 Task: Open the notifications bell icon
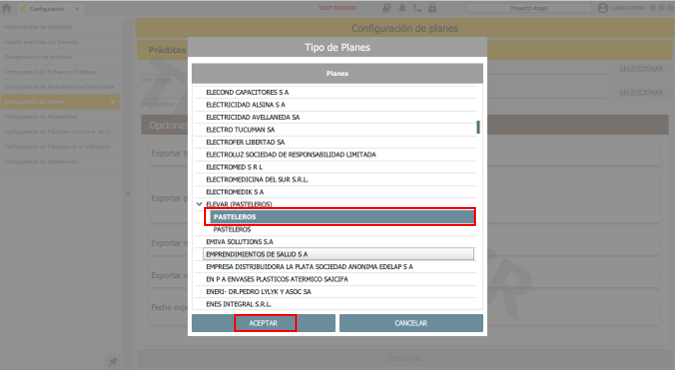[x=402, y=8]
